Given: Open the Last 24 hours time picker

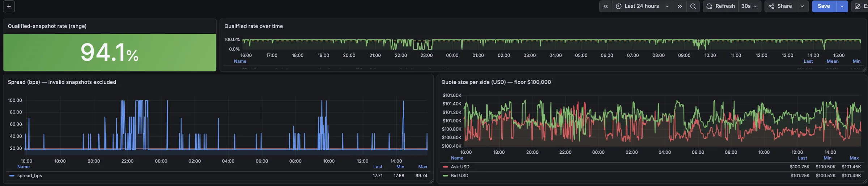Looking at the screenshot, I should point(643,6).
